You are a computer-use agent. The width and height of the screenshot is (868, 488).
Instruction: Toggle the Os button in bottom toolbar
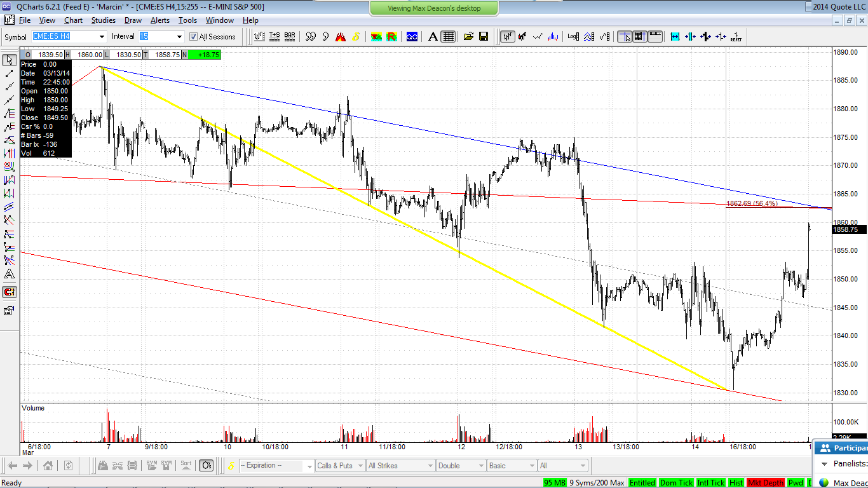click(x=206, y=466)
